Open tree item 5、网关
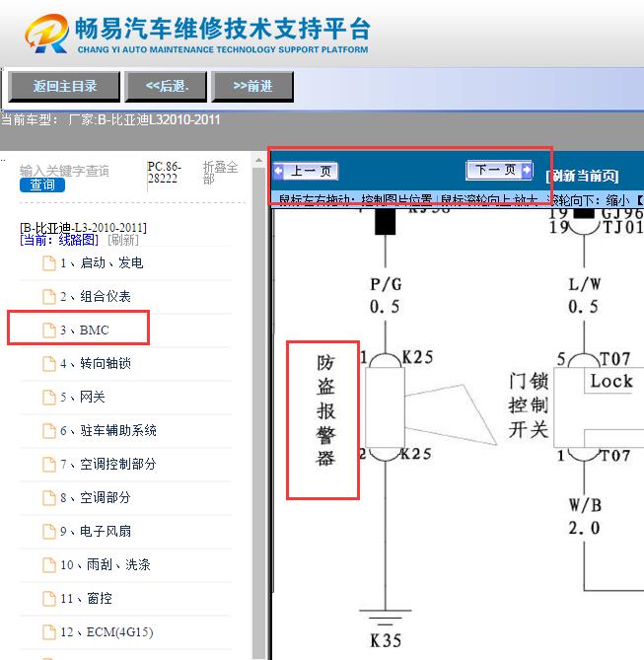Viewport: 644px width, 660px height. point(83,397)
